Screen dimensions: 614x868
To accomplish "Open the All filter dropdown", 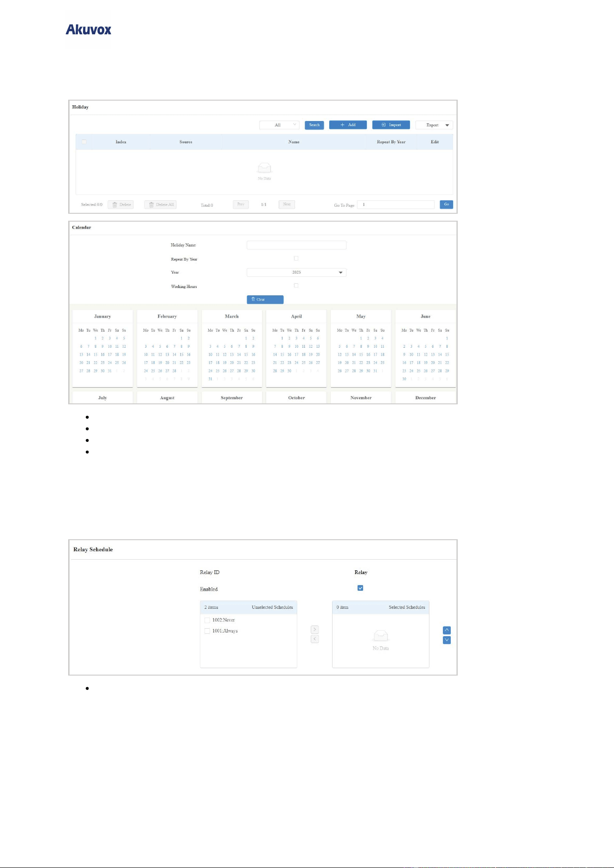I will [279, 125].
